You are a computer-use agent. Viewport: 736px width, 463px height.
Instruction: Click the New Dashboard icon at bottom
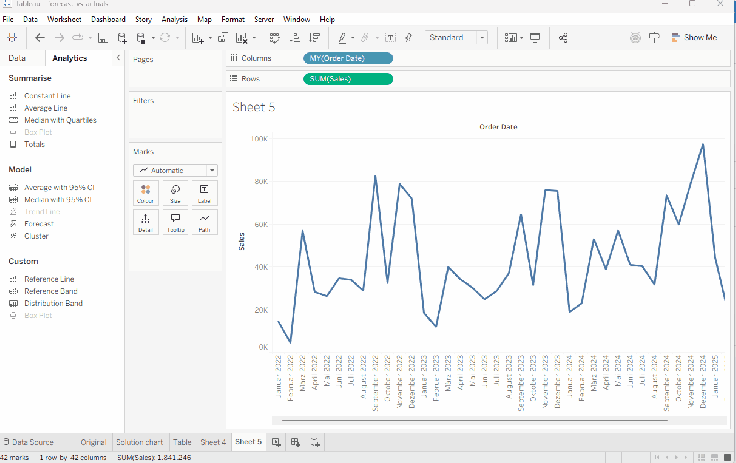point(295,441)
